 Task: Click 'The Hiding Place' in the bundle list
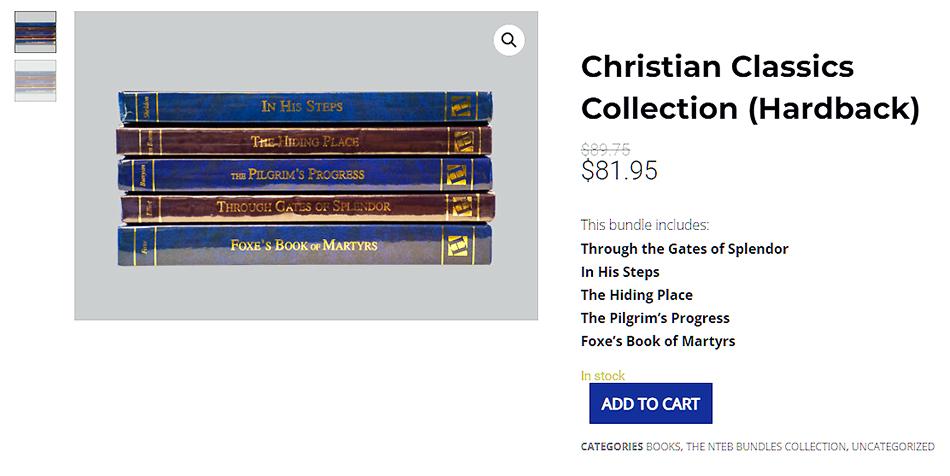pyautogui.click(x=636, y=295)
